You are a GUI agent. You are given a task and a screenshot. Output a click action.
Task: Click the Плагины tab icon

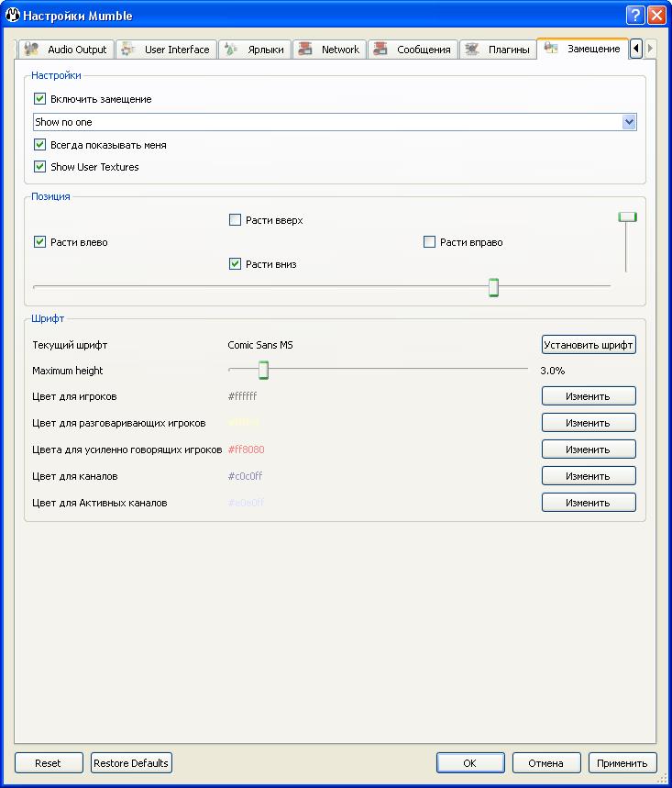[473, 50]
